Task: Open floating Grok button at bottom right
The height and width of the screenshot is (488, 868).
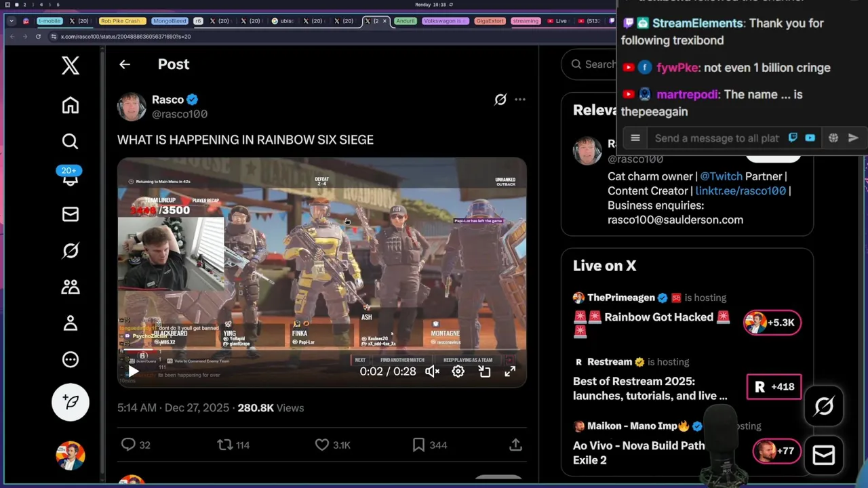Action: click(x=824, y=406)
